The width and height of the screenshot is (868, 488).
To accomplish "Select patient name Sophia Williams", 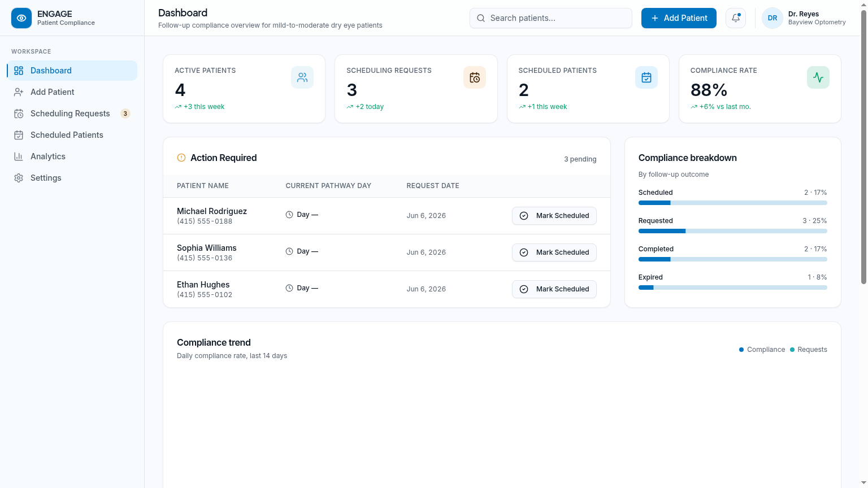I will pyautogui.click(x=207, y=248).
